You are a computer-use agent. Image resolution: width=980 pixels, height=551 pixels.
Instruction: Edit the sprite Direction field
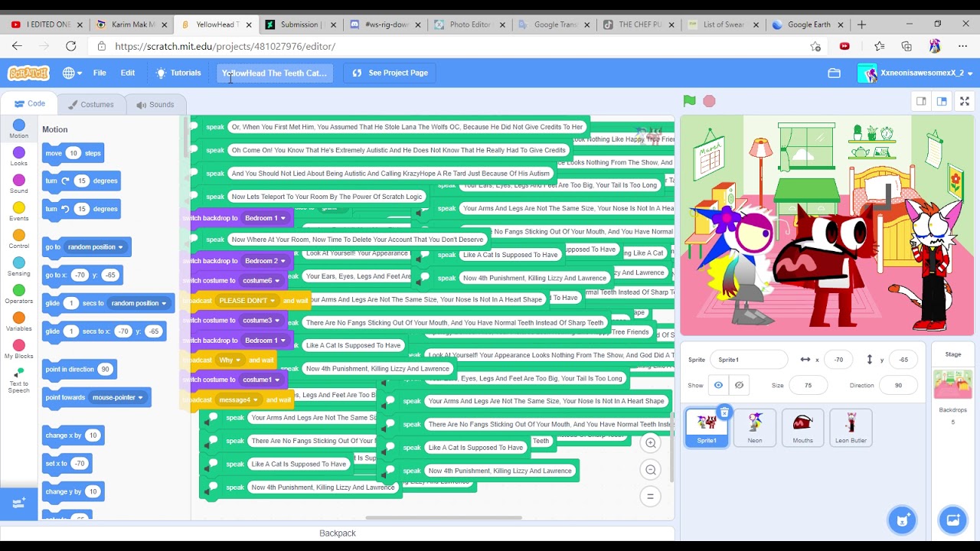(898, 385)
